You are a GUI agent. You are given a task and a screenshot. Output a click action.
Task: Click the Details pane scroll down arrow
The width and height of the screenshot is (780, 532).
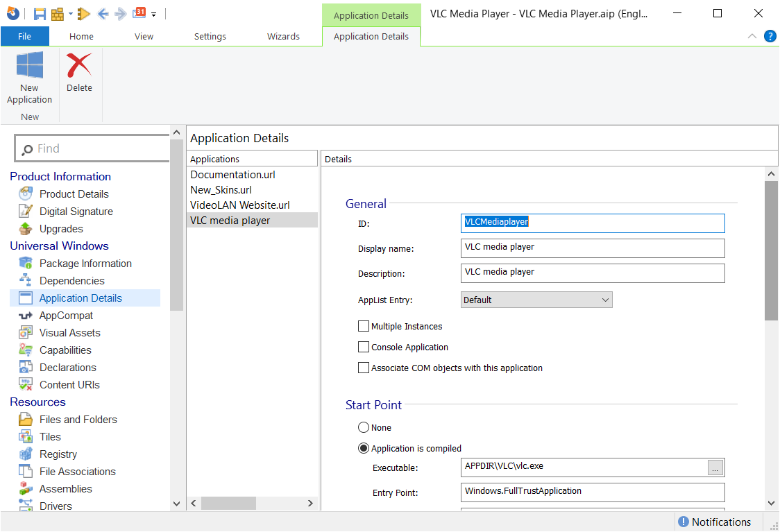point(771,503)
